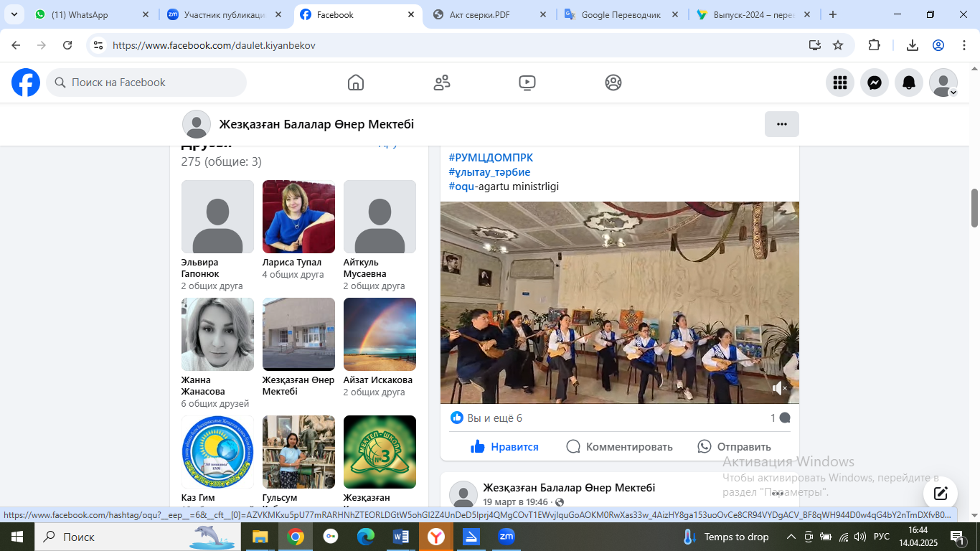Reload the Facebook page
Image resolution: width=980 pixels, height=551 pixels.
pyautogui.click(x=67, y=45)
